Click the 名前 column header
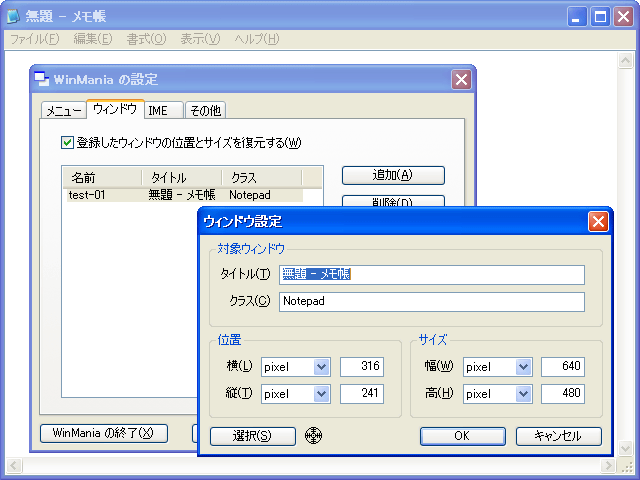The image size is (640, 480). point(102,178)
